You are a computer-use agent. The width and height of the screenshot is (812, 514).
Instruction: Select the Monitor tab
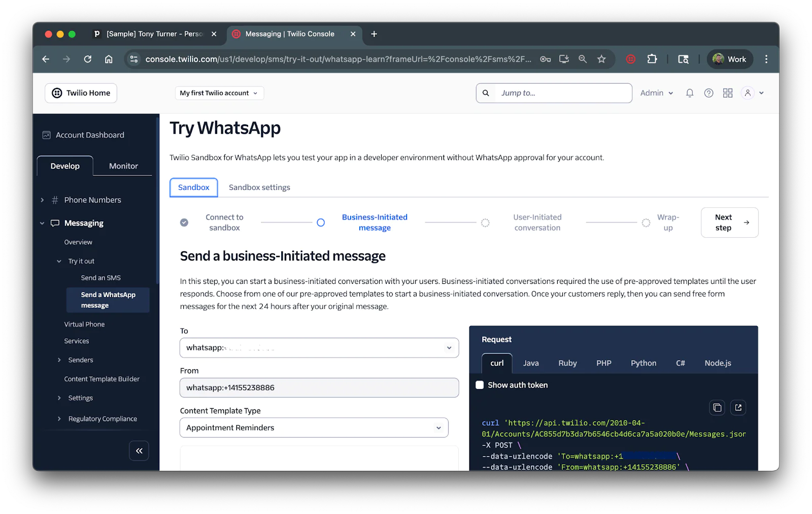point(122,166)
